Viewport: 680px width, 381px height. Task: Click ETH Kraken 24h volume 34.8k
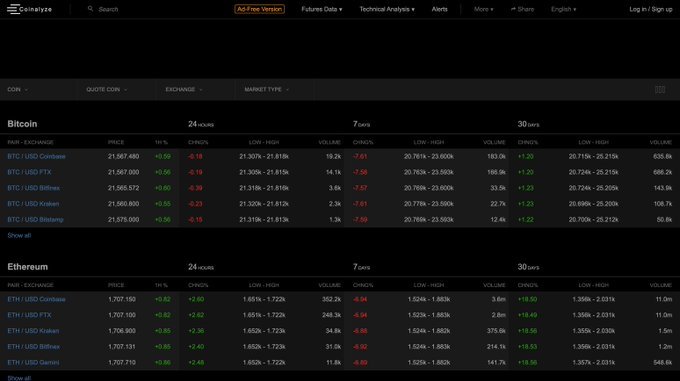point(333,331)
